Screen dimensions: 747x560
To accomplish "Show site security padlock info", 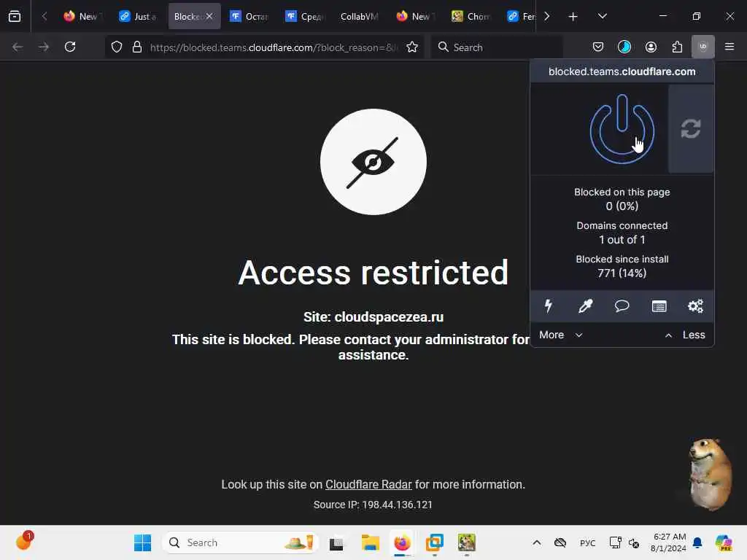I will point(137,47).
